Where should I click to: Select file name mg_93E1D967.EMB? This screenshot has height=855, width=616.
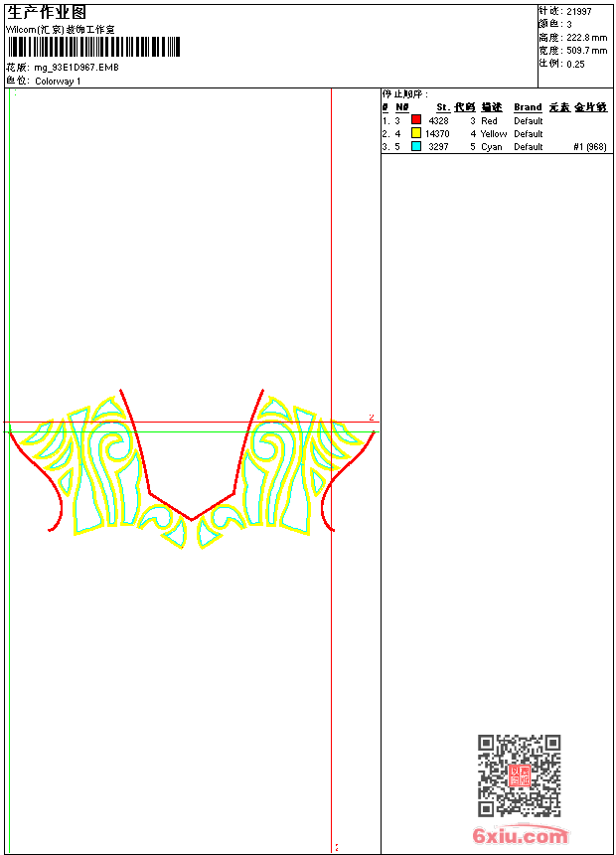coord(77,67)
